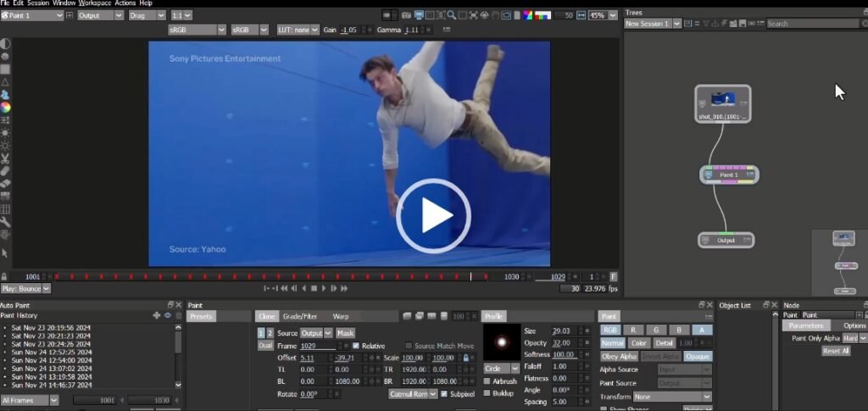868x411 pixels.
Task: Click the Reset All button
Action: pos(835,351)
